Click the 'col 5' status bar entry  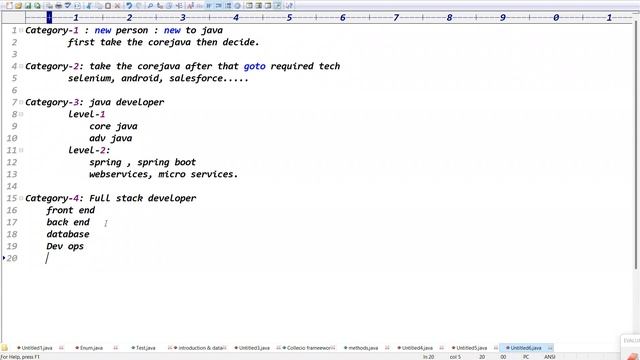(455, 357)
